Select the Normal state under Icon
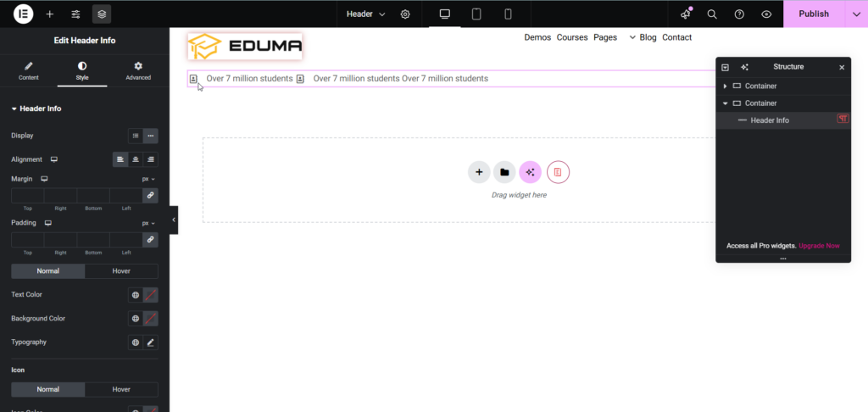Image resolution: width=868 pixels, height=412 pixels. pos(48,389)
